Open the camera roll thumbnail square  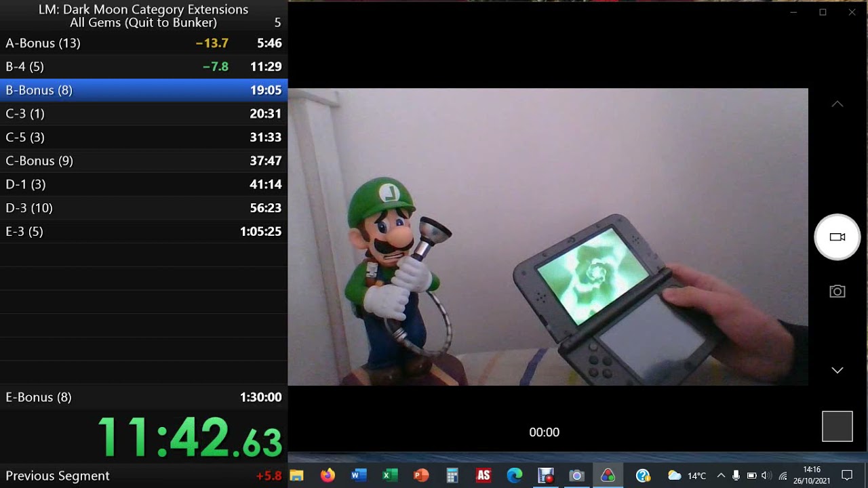pyautogui.click(x=837, y=426)
